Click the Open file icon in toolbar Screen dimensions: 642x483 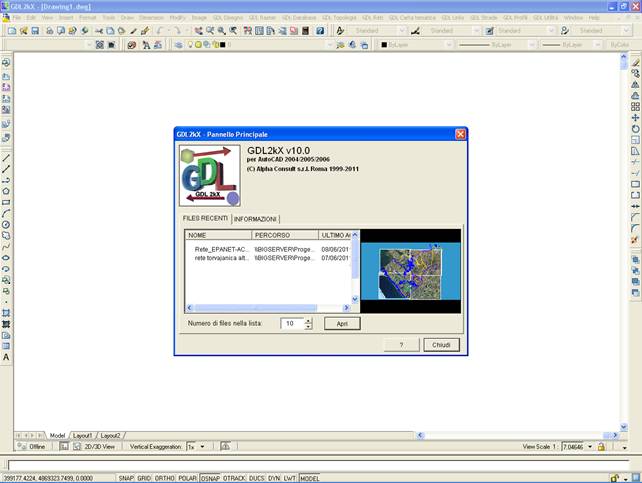(x=23, y=31)
